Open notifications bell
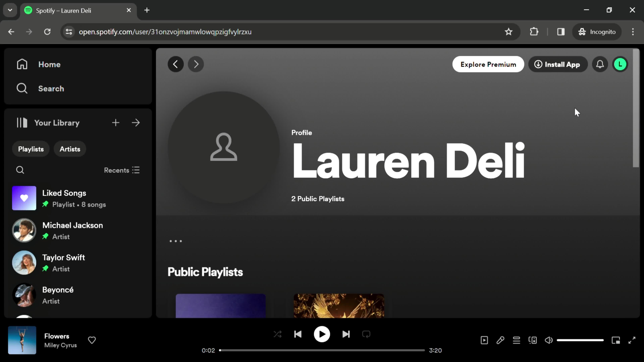Image resolution: width=644 pixels, height=362 pixels. coord(600,64)
